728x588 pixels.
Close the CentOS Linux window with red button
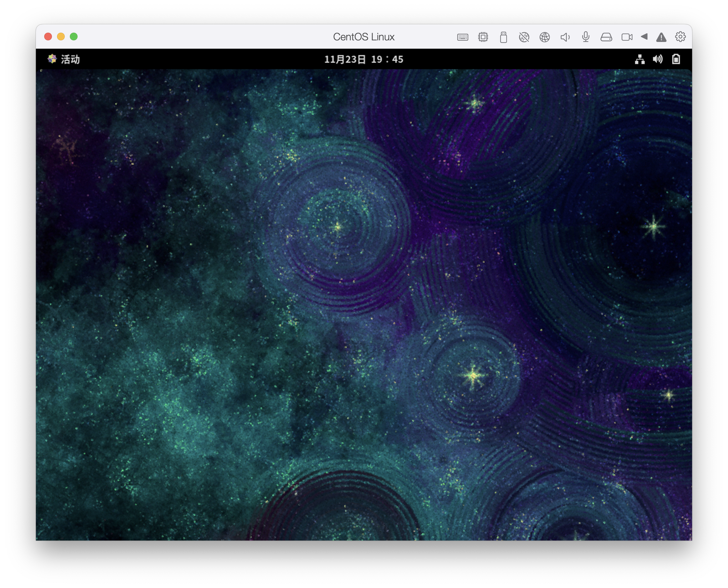point(48,37)
